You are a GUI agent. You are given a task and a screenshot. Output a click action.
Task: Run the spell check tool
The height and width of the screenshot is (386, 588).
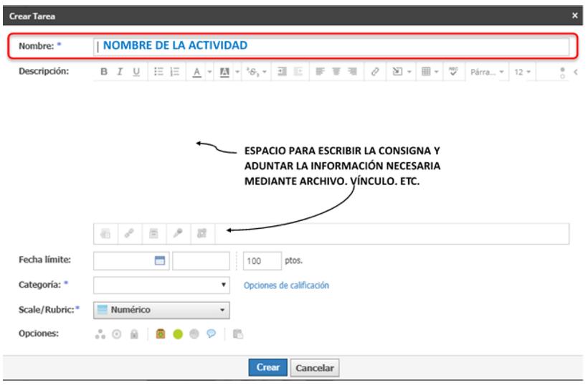[x=452, y=72]
